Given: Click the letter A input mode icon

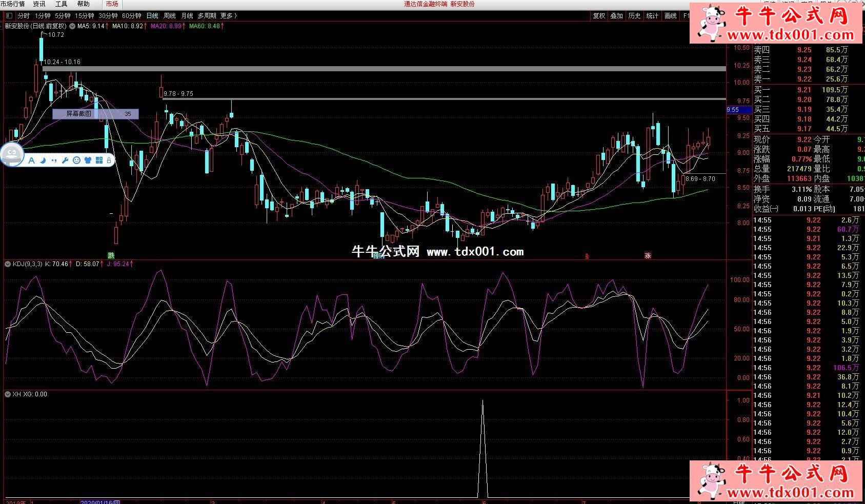Looking at the screenshot, I should pyautogui.click(x=31, y=160).
